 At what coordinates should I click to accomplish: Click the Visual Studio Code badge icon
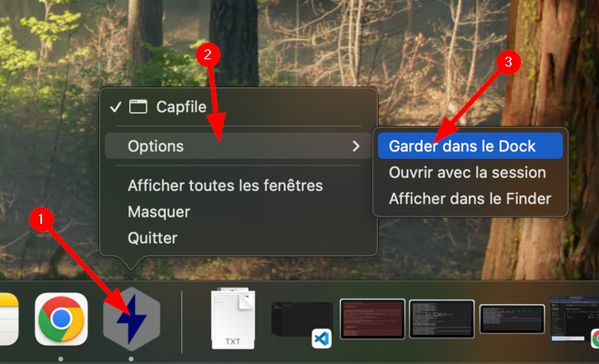coord(321,338)
